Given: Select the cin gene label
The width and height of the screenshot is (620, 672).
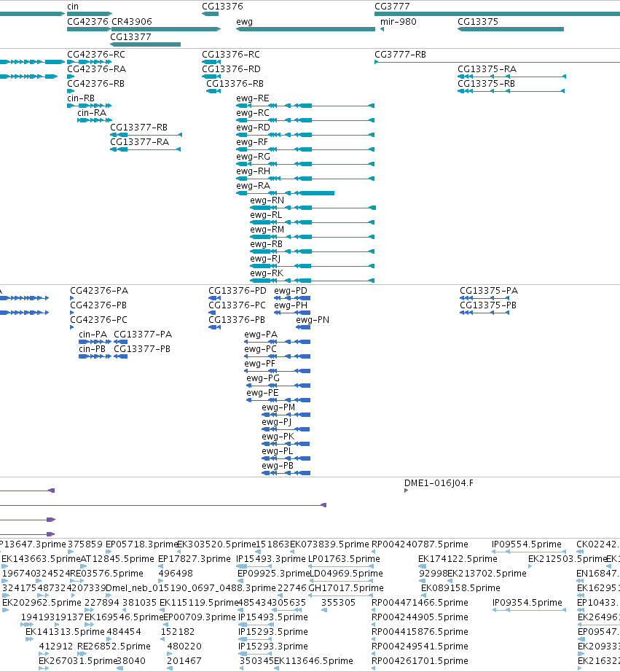Looking at the screenshot, I should [73, 7].
